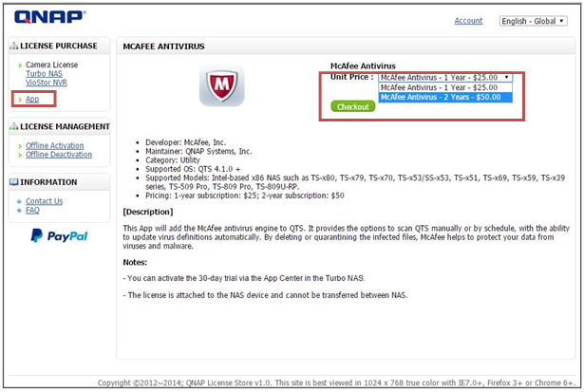Image resolution: width=584 pixels, height=392 pixels.
Task: Click the LICENSE PURCHASE panel title
Action: [x=59, y=46]
